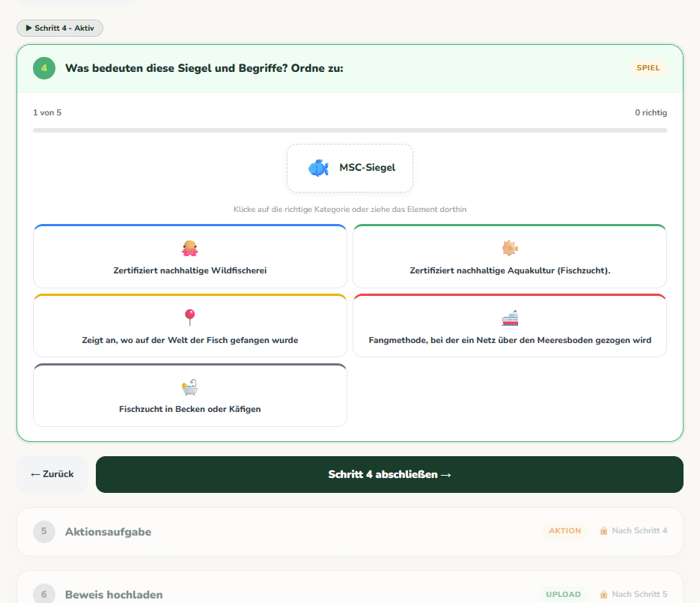Finish with Schritt 4 abschließen button
Screen dimensions: 700x603
(390, 474)
